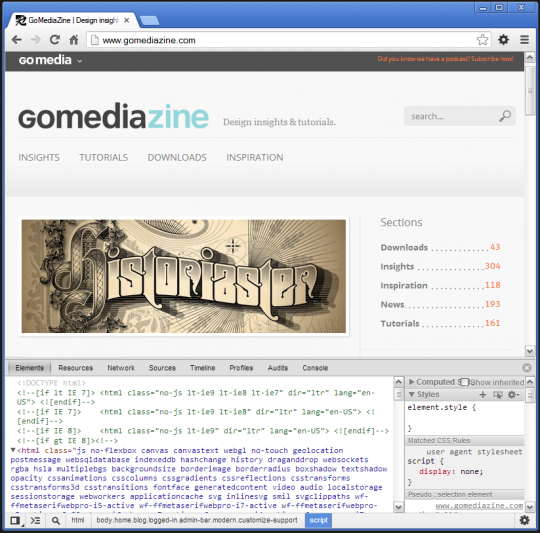The image size is (540, 533).
Task: Dock devtools to side icon
Action: pos(15,520)
